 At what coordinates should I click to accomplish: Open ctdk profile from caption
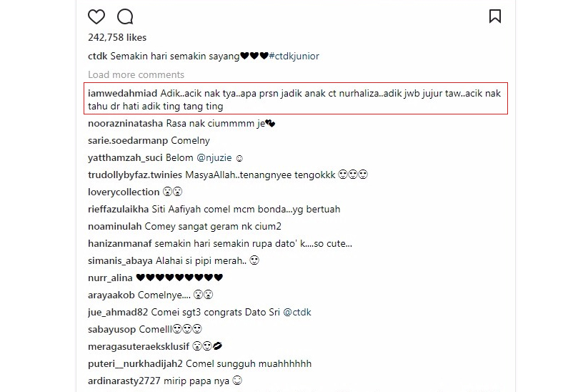97,57
